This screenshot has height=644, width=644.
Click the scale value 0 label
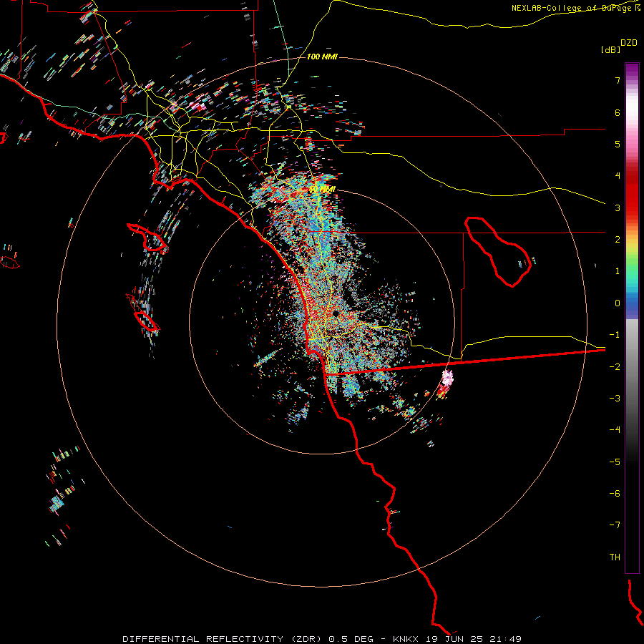(x=618, y=303)
